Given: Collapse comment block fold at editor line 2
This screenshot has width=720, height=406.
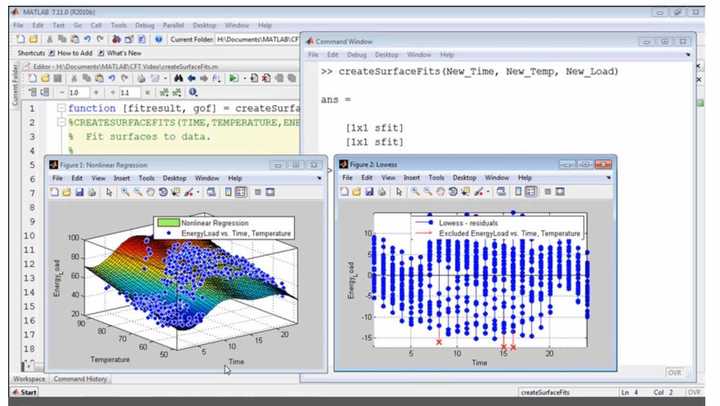Looking at the screenshot, I should pyautogui.click(x=61, y=123).
